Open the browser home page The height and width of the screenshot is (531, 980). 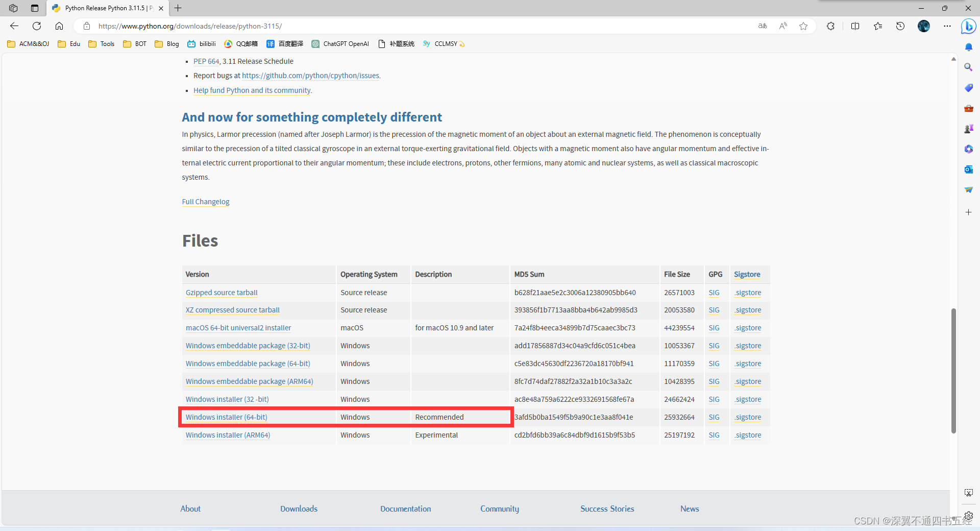click(59, 26)
